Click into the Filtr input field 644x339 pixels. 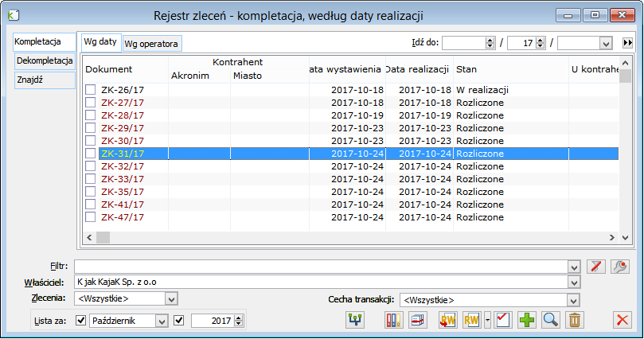[321, 267]
